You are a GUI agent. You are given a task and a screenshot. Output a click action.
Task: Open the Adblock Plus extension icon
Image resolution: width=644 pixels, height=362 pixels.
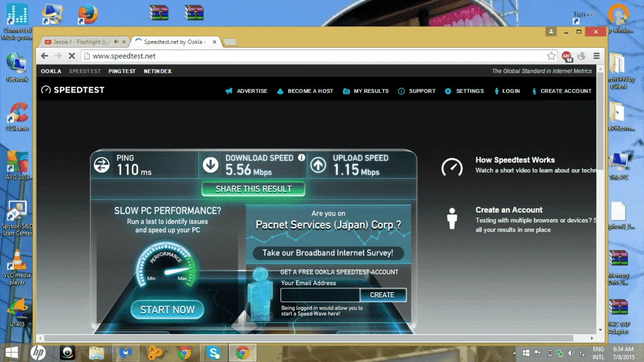click(x=567, y=56)
